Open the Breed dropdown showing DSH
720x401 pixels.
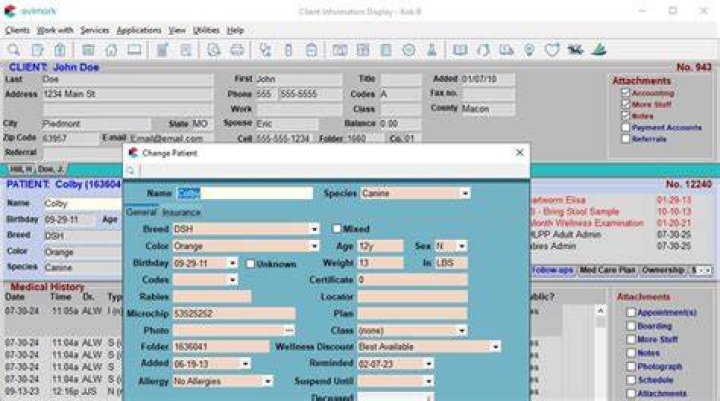coord(314,229)
